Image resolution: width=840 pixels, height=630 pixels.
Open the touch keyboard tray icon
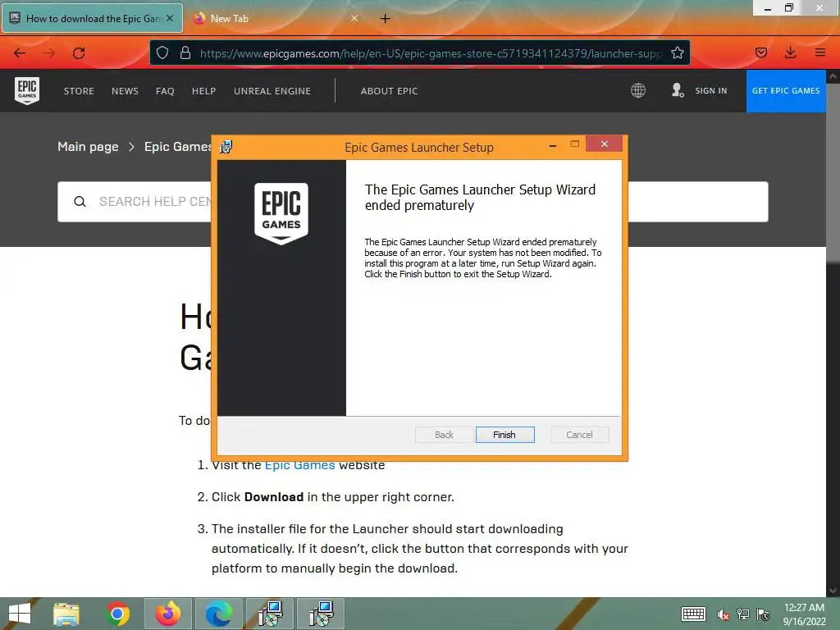pos(693,614)
